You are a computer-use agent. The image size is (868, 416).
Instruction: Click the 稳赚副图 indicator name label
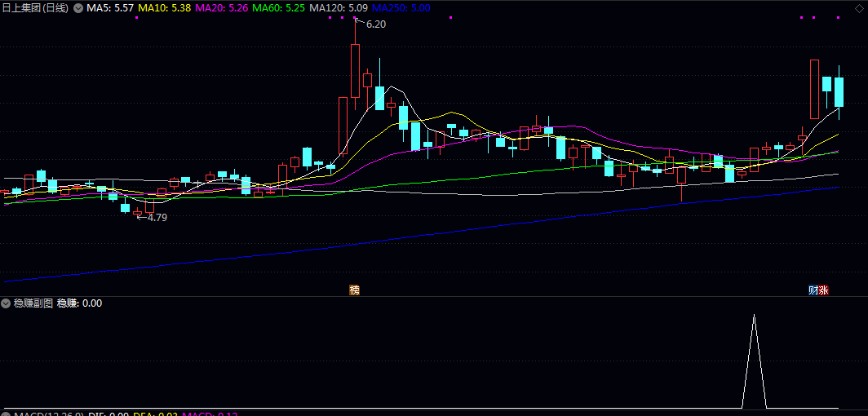(33, 303)
